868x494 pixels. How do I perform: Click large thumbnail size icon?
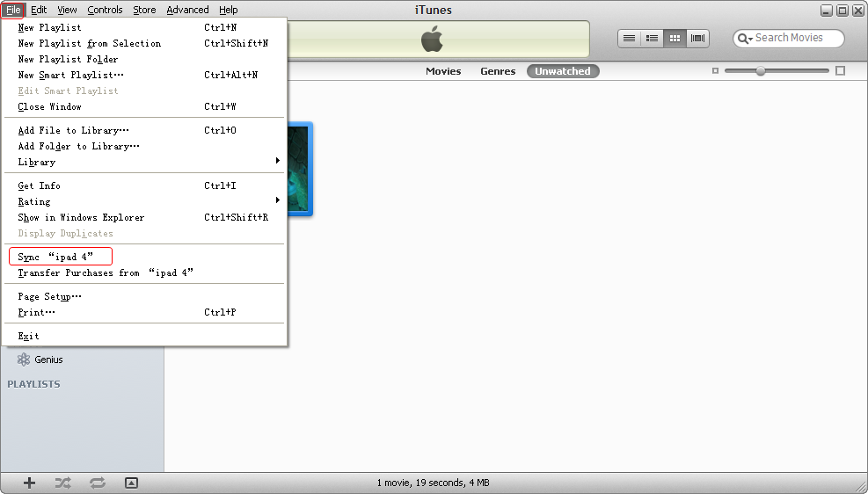click(x=841, y=71)
